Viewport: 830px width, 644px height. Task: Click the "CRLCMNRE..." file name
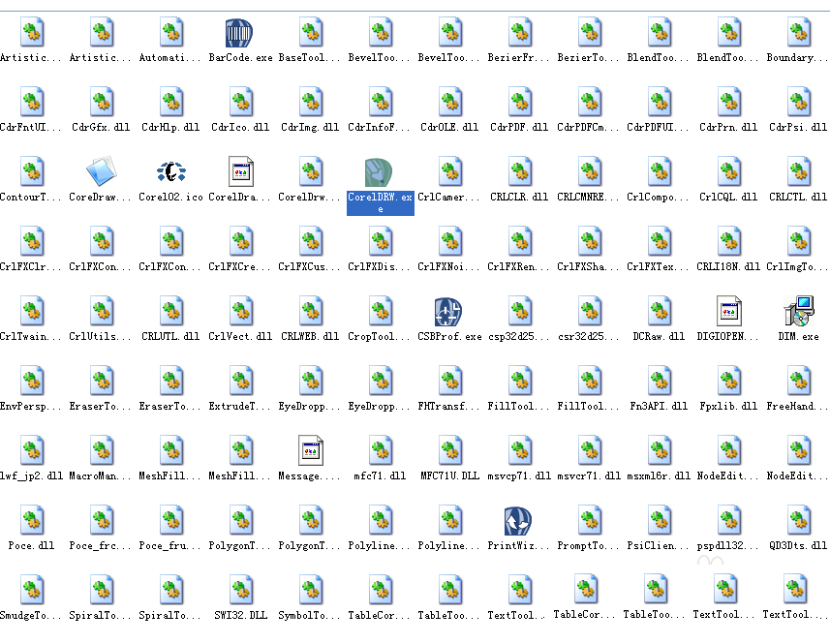589,198
